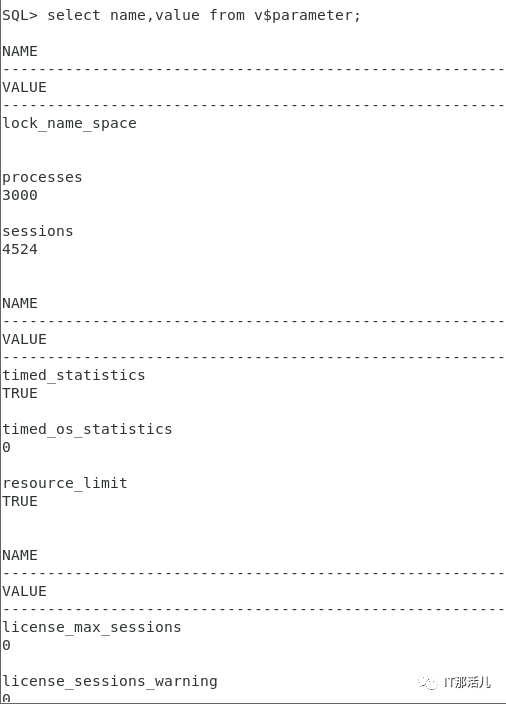Viewport: 506px width, 704px height.
Task: Click the timed_statistics parameter name
Action: [x=74, y=375]
